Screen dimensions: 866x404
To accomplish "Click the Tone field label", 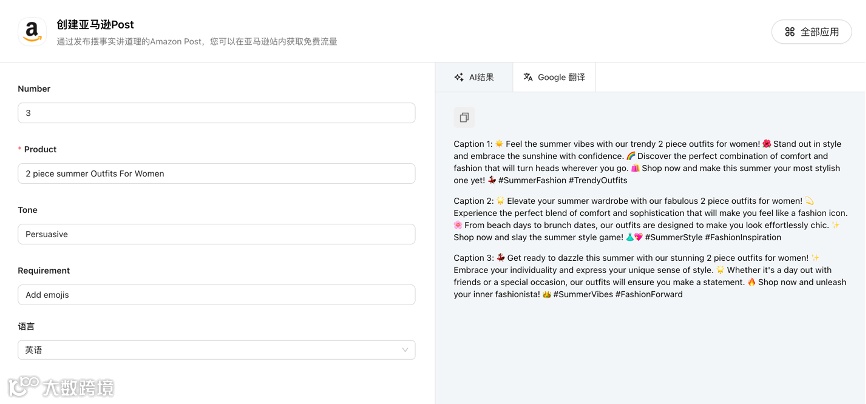I will [27, 210].
